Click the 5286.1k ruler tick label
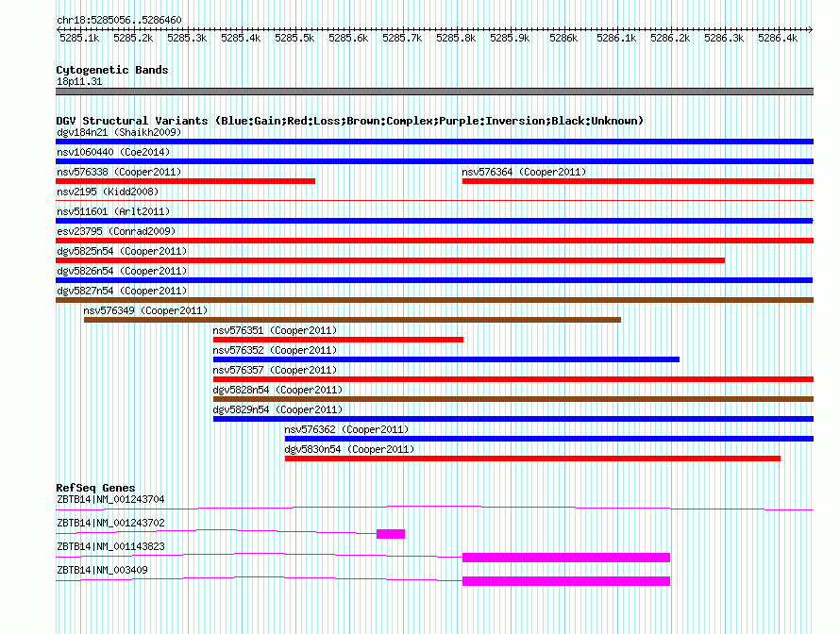 (x=616, y=38)
